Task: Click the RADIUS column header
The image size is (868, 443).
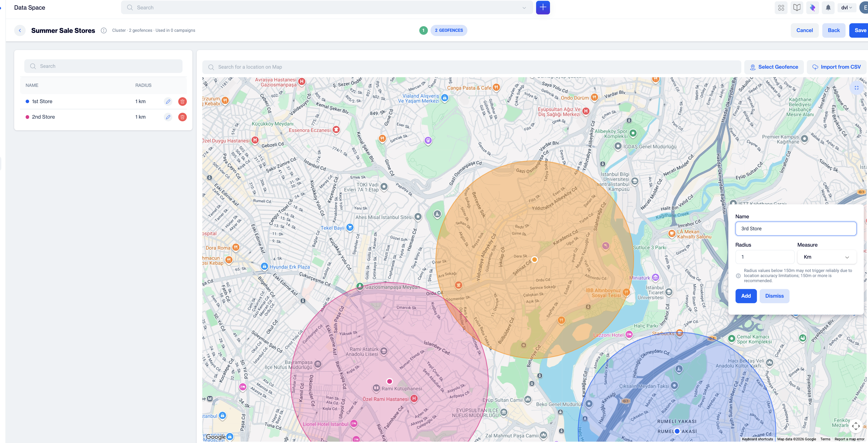Action: tap(144, 85)
